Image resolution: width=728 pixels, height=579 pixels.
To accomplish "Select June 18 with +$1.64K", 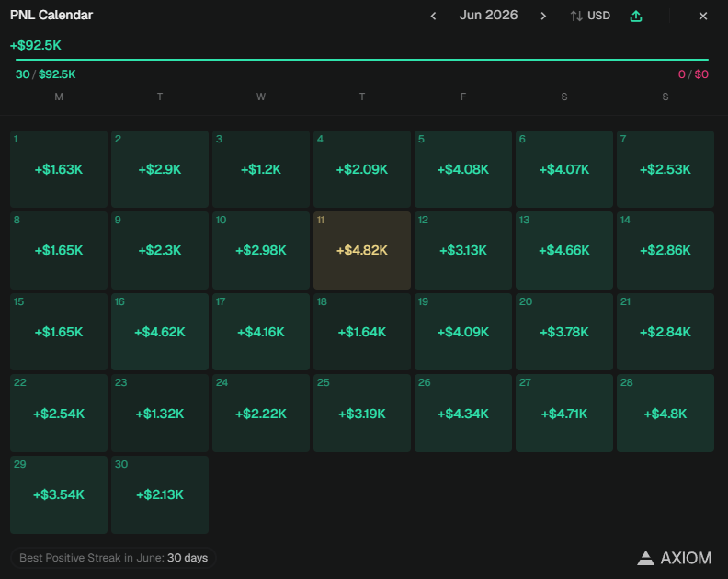I will [x=362, y=332].
